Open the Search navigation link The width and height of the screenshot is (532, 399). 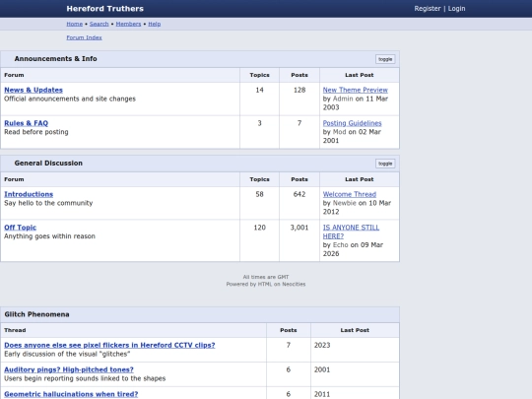click(x=99, y=24)
